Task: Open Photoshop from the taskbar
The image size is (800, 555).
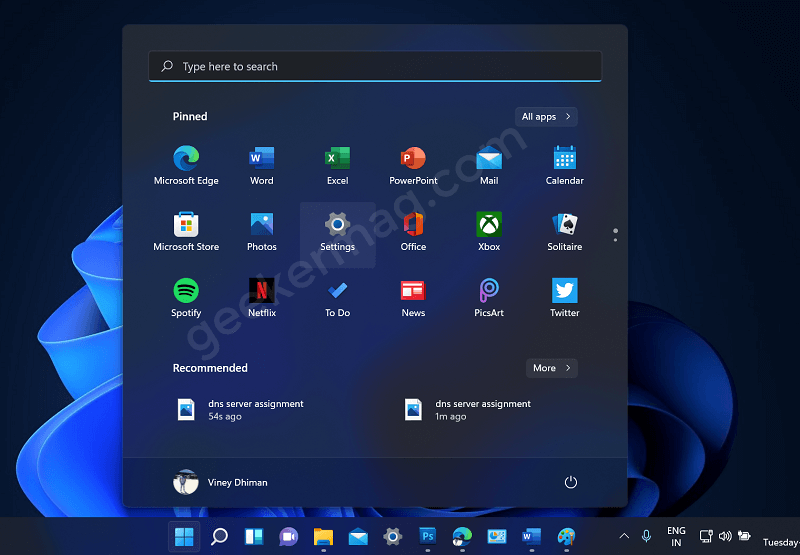Action: (428, 536)
